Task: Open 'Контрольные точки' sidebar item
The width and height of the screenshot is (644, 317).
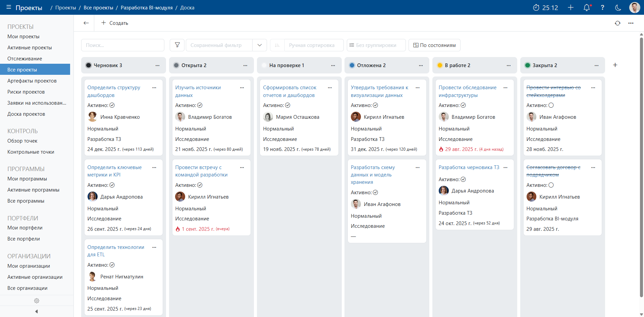Action: tap(31, 152)
